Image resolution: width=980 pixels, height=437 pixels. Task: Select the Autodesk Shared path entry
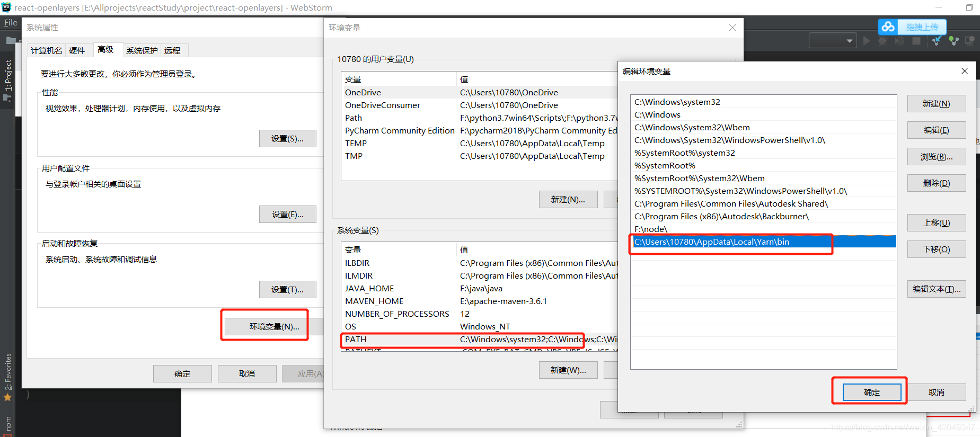(763, 203)
